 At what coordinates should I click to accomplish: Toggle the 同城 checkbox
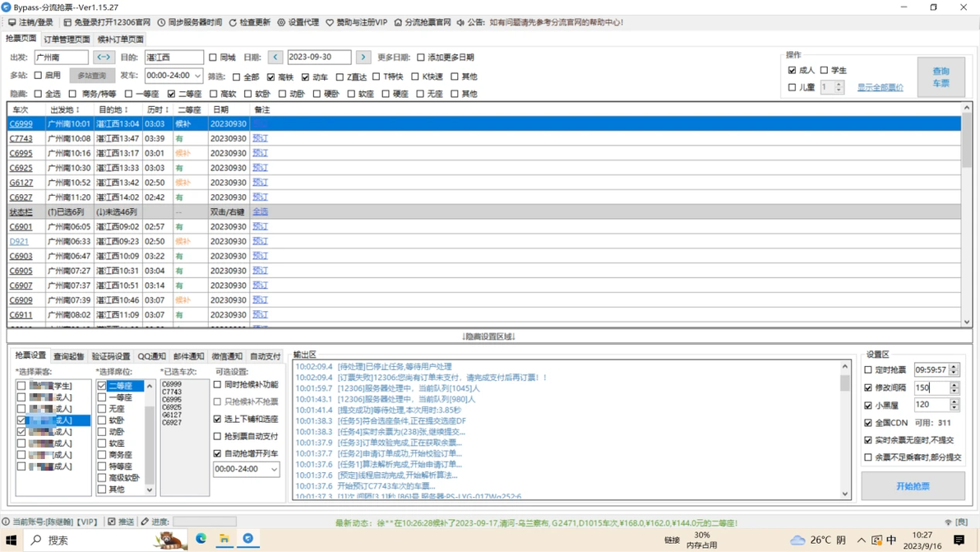point(213,58)
